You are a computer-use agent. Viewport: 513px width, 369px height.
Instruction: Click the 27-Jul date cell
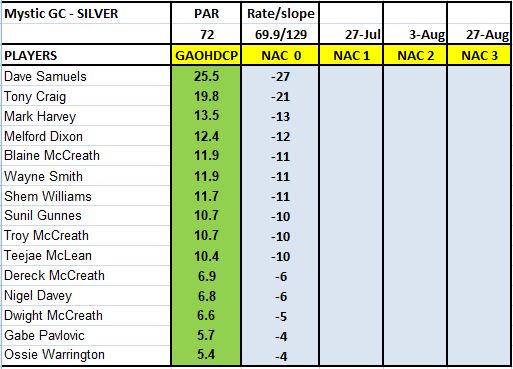(x=351, y=34)
